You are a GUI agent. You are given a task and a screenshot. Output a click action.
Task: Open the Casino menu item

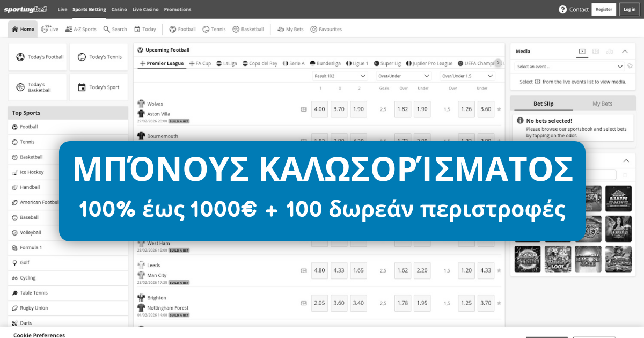pos(119,9)
